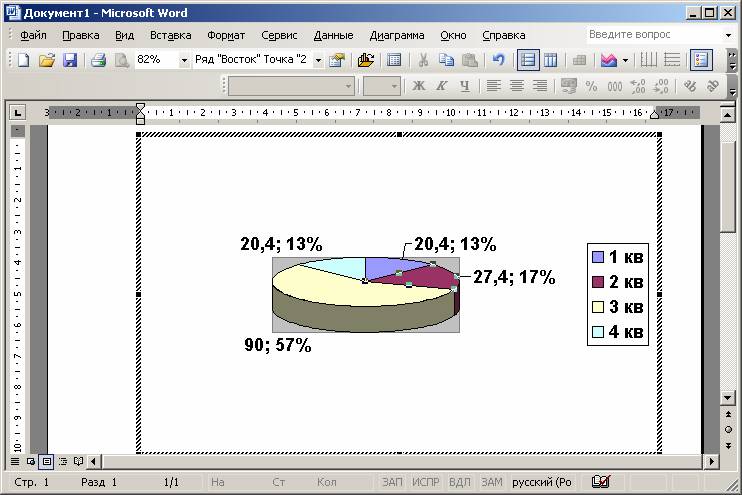Image resolution: width=742 pixels, height=495 pixels.
Task: Increase decimal places icon
Action: click(637, 86)
